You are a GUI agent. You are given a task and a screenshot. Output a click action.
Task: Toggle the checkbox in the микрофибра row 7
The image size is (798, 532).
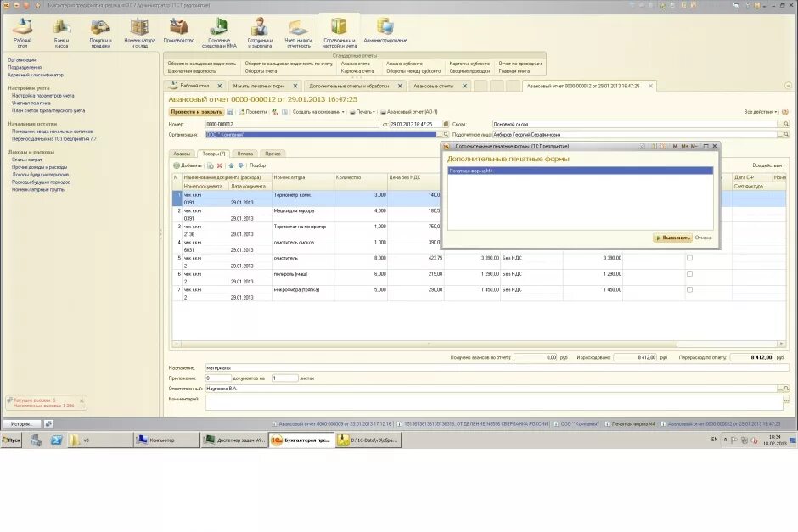[x=689, y=290]
